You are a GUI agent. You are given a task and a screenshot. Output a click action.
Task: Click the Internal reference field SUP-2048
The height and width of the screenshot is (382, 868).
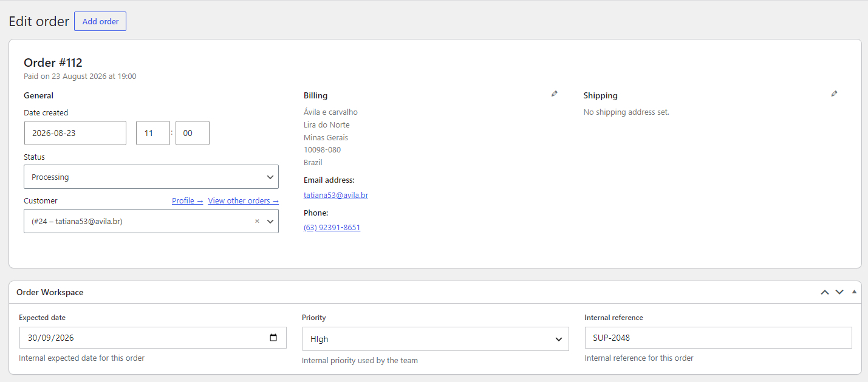719,338
